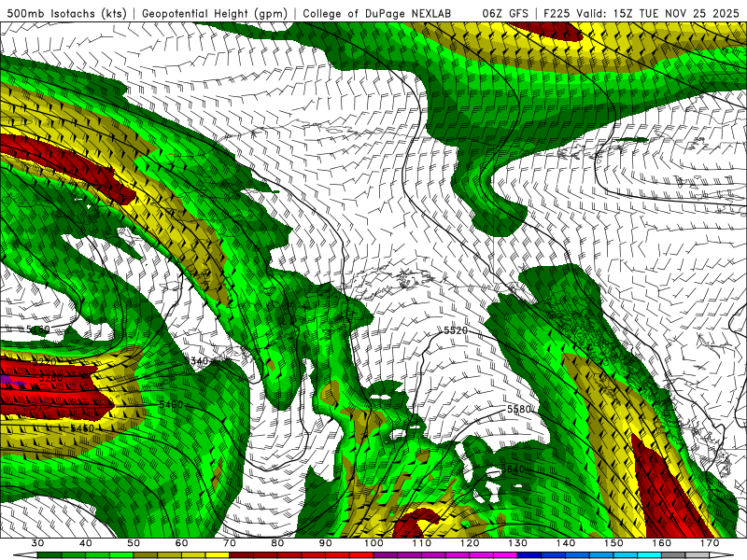747x560 pixels.
Task: Click the '170' value on the color scale
Action: (710, 543)
